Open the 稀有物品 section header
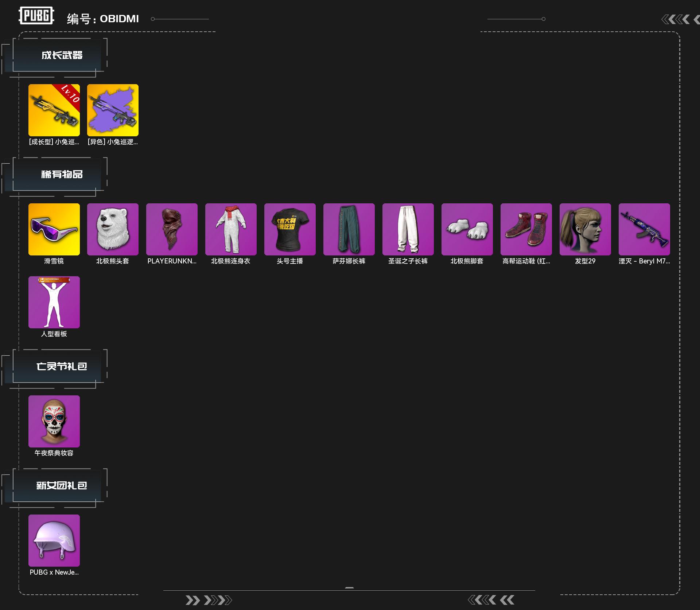700x610 pixels. point(61,175)
